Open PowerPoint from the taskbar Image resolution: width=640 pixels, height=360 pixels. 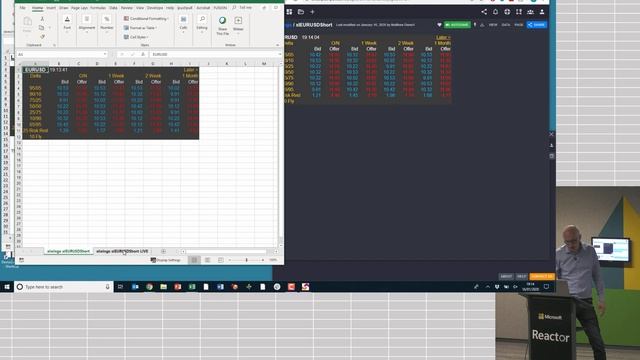coord(178,287)
